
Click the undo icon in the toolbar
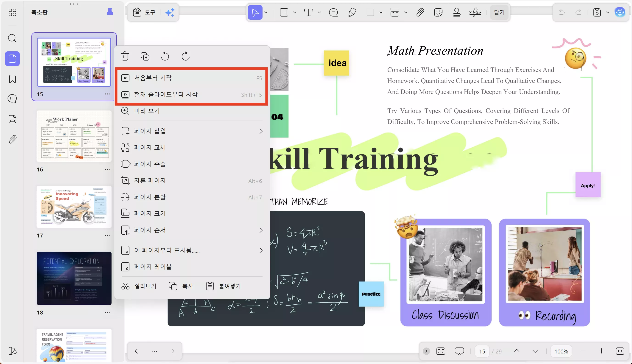pos(562,12)
